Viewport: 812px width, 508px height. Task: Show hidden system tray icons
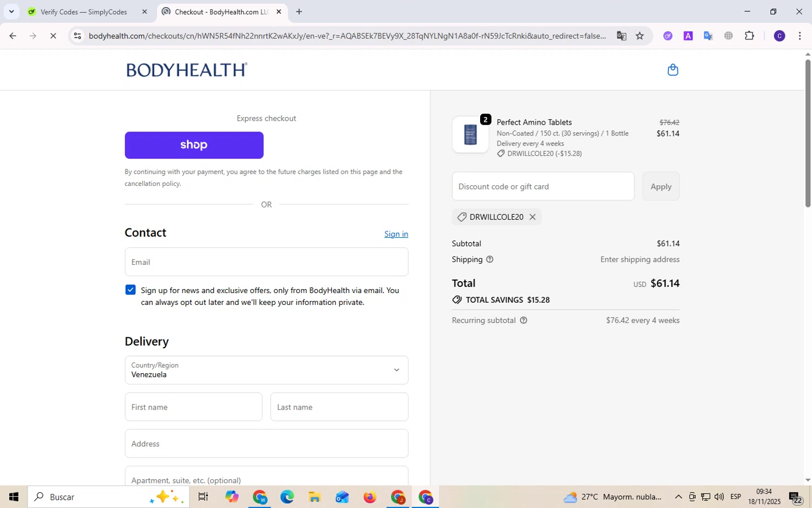pyautogui.click(x=678, y=497)
